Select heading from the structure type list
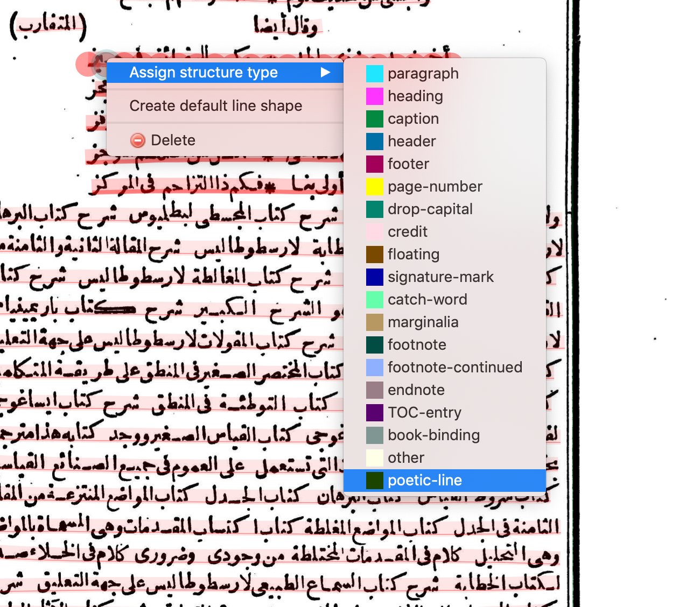The height and width of the screenshot is (607, 700). click(x=415, y=96)
